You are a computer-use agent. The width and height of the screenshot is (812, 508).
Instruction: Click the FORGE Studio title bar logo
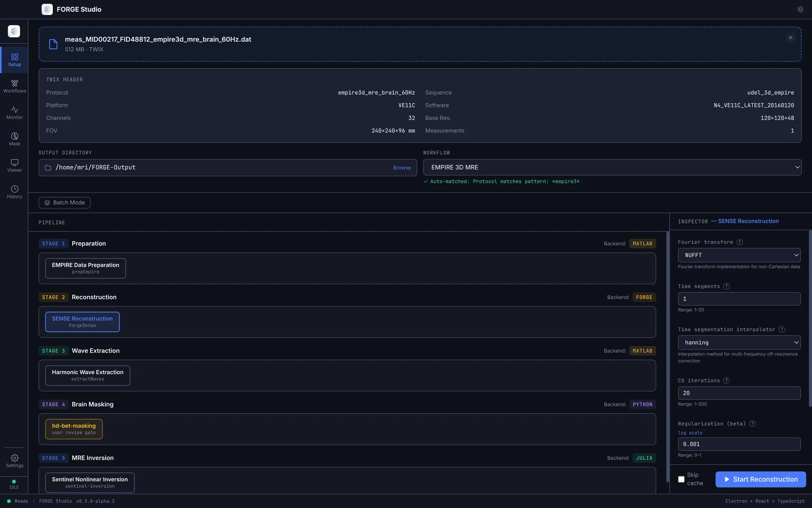[x=47, y=9]
